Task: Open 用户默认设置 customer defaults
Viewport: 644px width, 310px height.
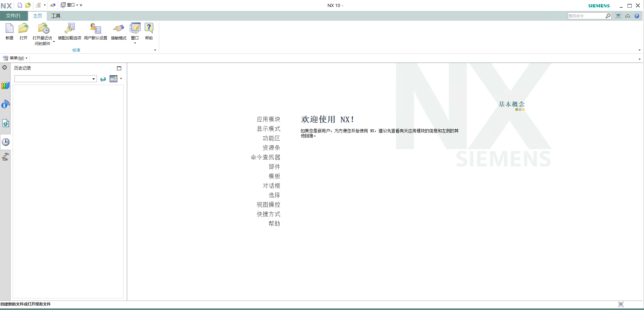Action: pos(96,32)
